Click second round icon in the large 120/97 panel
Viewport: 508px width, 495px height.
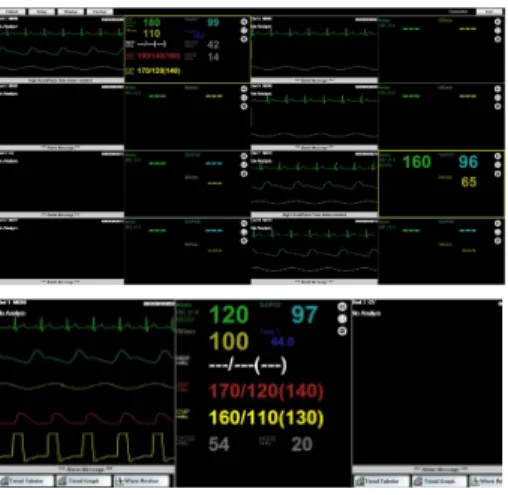[x=342, y=319]
